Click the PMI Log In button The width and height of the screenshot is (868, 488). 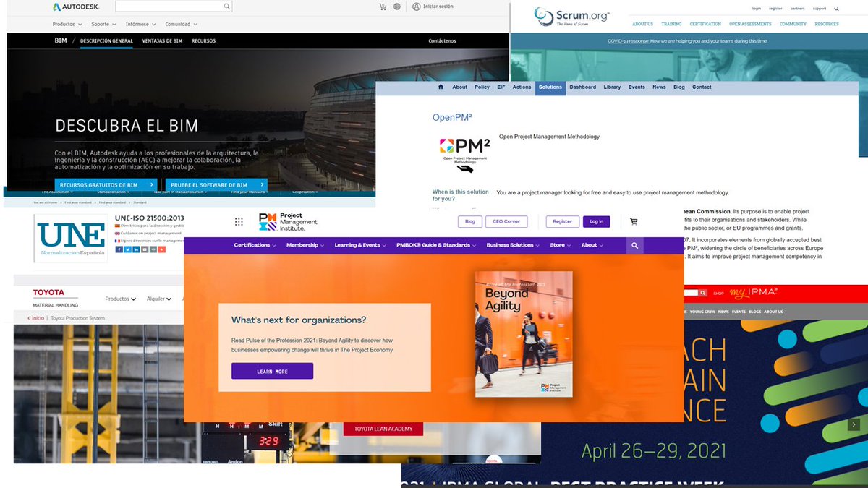pos(596,222)
